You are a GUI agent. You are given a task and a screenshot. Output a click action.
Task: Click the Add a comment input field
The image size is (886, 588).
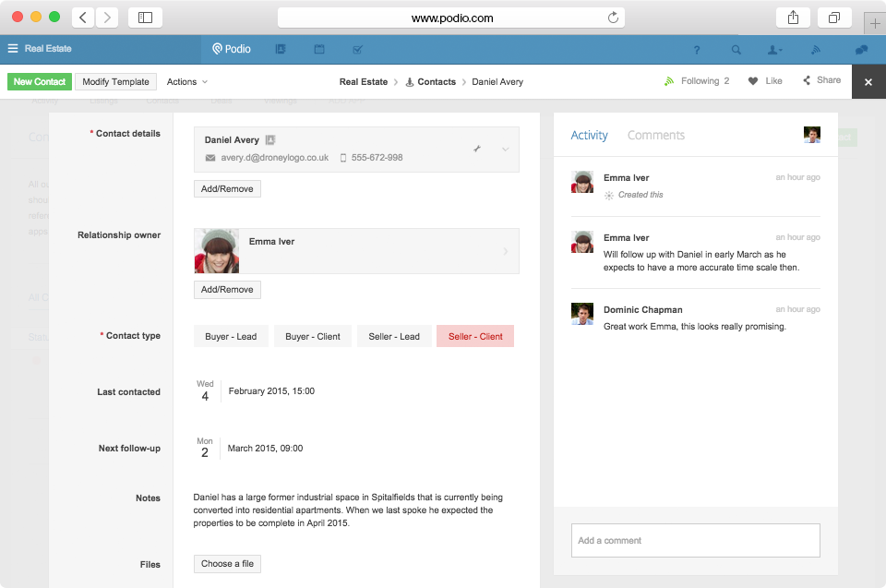695,541
